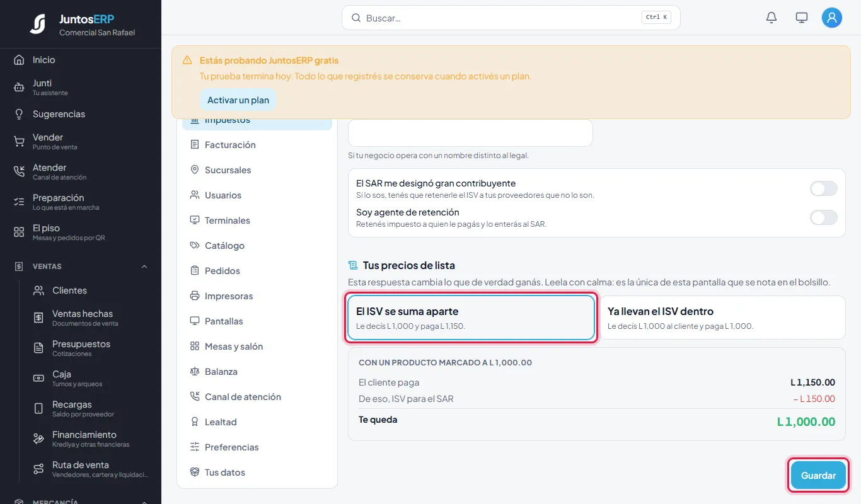Click the Preparación checklist icon
Viewport: 861px width, 504px height.
[x=19, y=202]
